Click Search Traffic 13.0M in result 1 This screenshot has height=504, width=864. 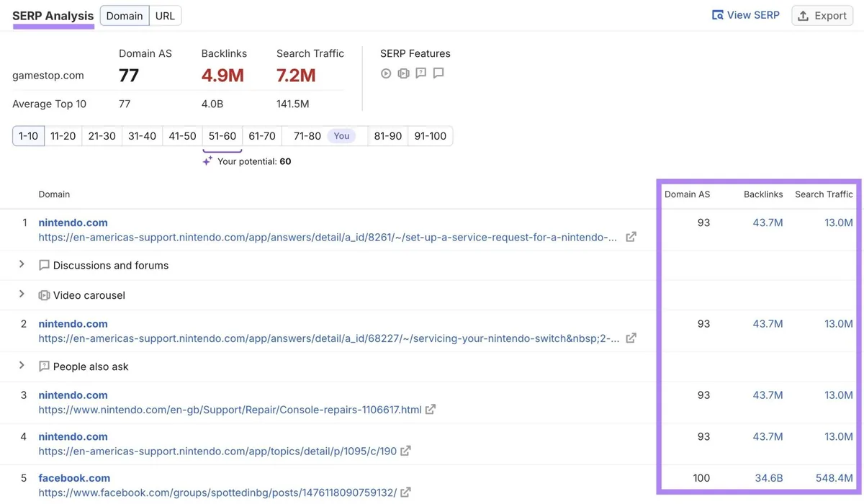[x=839, y=223]
